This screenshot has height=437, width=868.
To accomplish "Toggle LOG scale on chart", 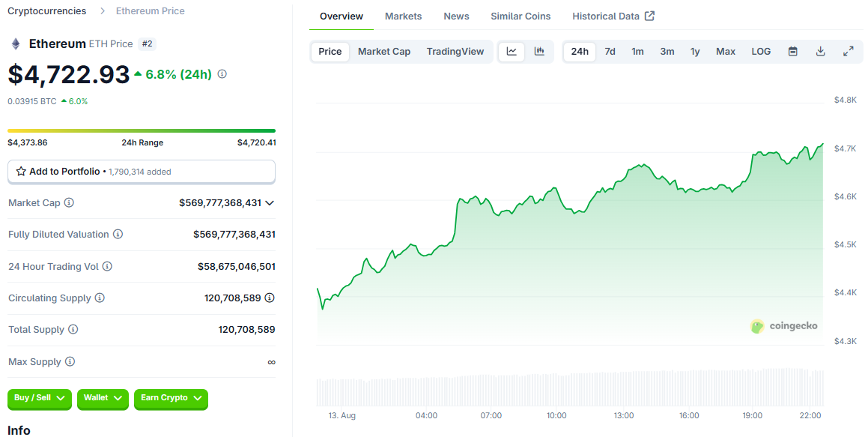I will 761,52.
